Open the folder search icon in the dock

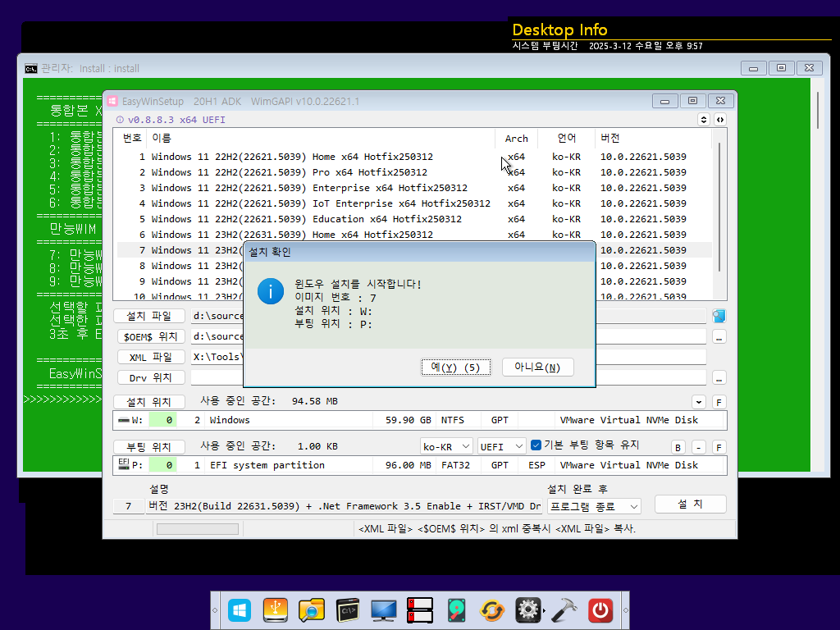click(x=311, y=610)
